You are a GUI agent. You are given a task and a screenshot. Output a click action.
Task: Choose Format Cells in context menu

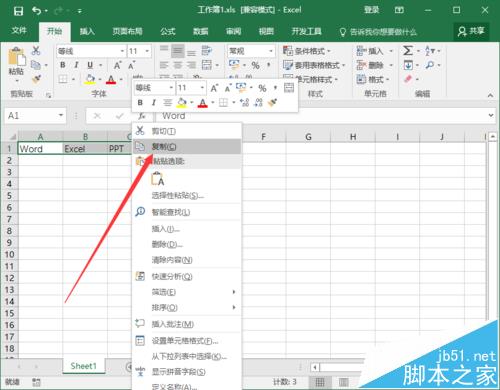click(x=187, y=341)
